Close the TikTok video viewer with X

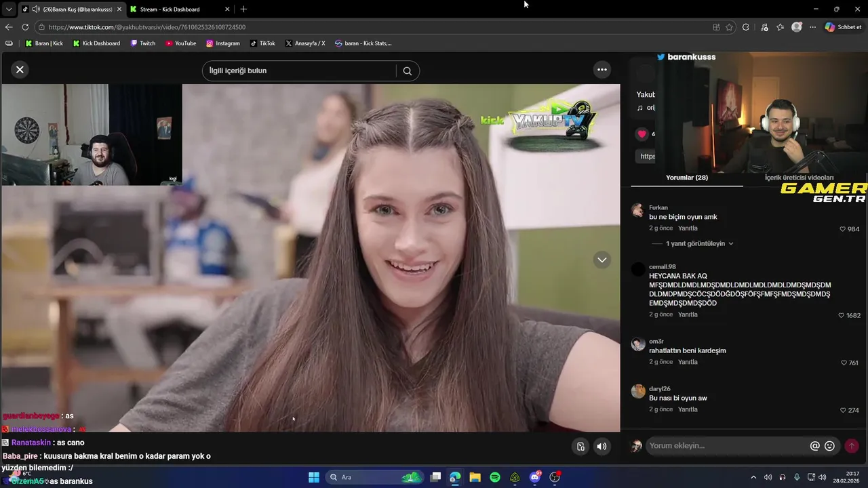pos(20,69)
